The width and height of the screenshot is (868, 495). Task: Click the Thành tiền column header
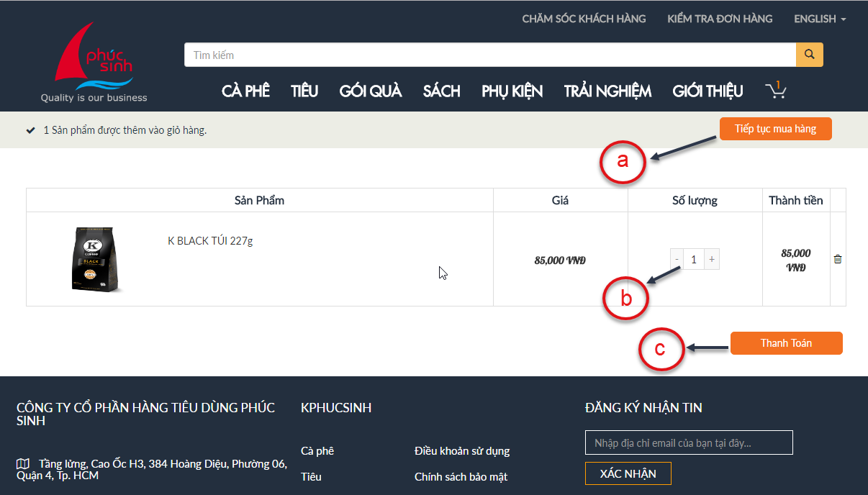tap(796, 200)
